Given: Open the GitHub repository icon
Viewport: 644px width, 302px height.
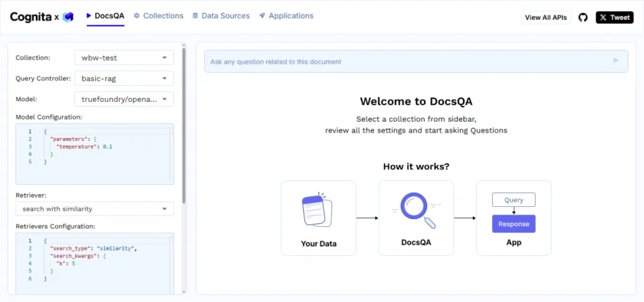Looking at the screenshot, I should click(x=583, y=18).
